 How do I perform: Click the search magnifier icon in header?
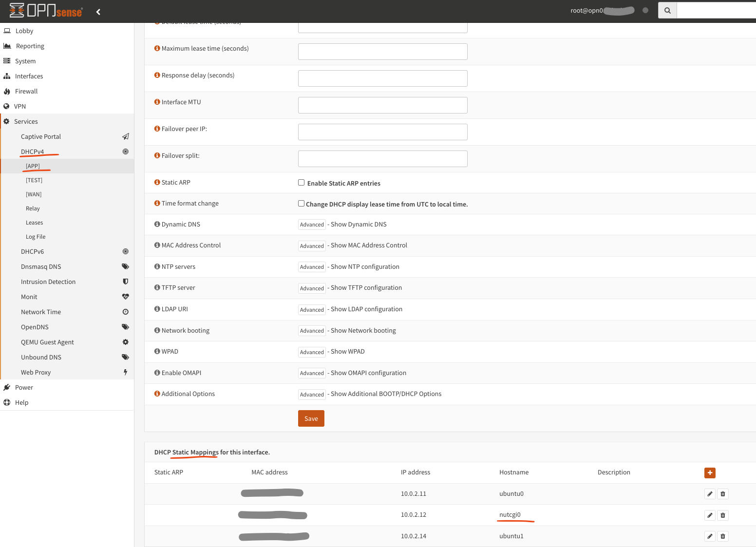tap(667, 10)
